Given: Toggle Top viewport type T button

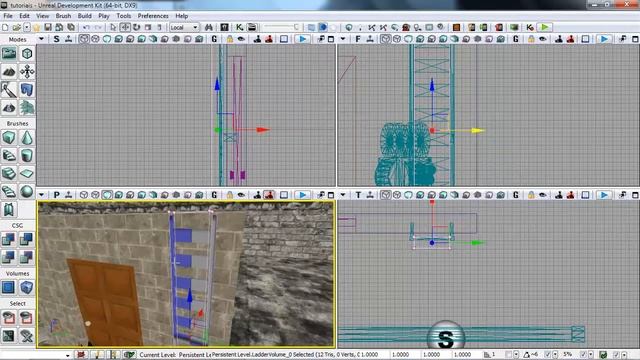Looking at the screenshot, I should pyautogui.click(x=358, y=195).
